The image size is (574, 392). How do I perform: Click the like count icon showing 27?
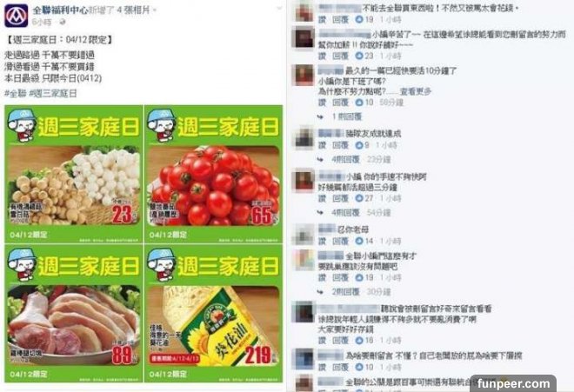[x=359, y=198]
